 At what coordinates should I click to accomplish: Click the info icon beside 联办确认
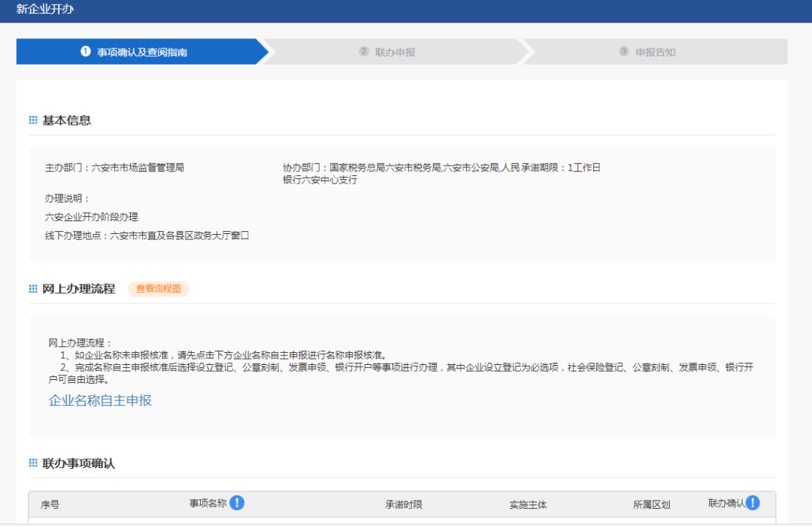[752, 503]
